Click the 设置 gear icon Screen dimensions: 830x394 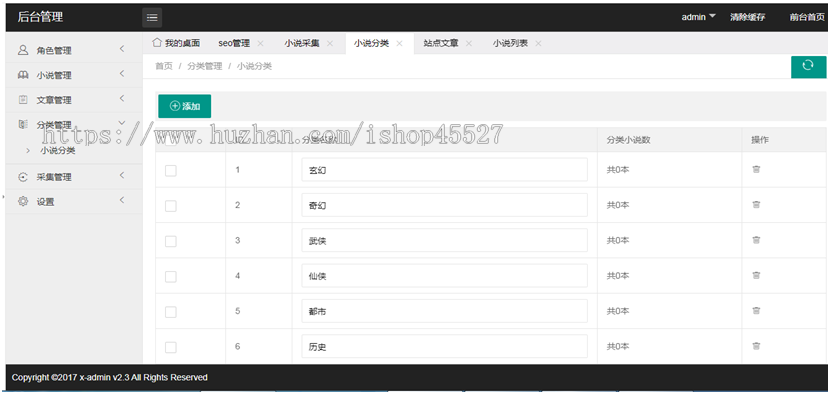tap(23, 201)
